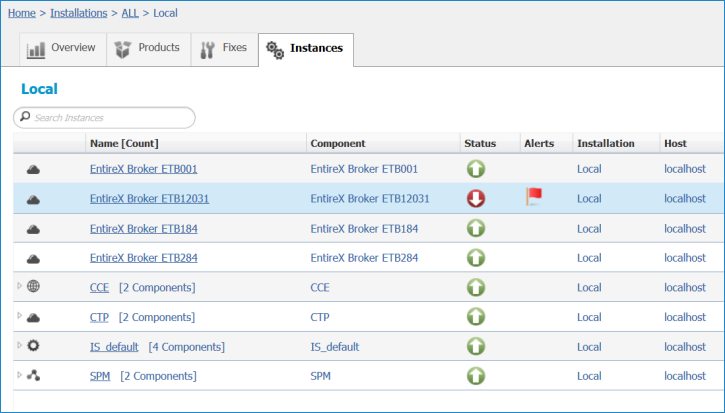Click red down status icon for ETB12031
This screenshot has width=725, height=413.
click(476, 198)
